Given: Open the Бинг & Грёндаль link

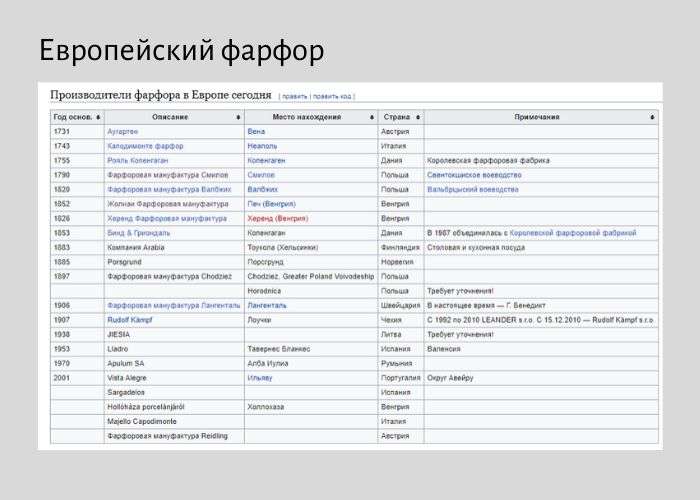Looking at the screenshot, I should point(139,233).
